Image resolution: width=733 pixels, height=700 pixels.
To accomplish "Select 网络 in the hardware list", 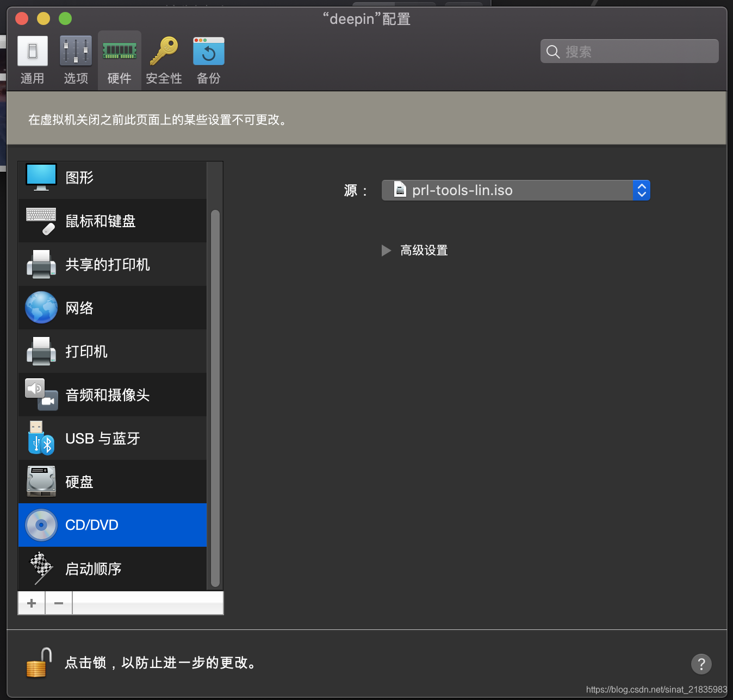I will (x=113, y=308).
